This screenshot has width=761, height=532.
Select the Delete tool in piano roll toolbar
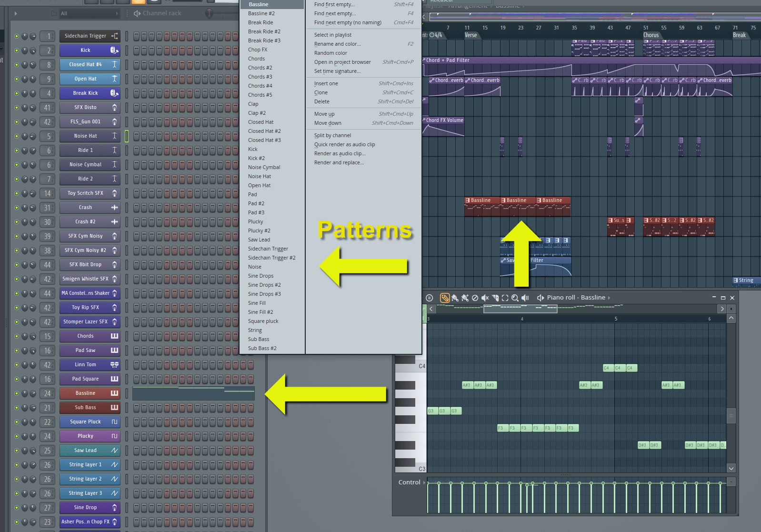pyautogui.click(x=475, y=298)
